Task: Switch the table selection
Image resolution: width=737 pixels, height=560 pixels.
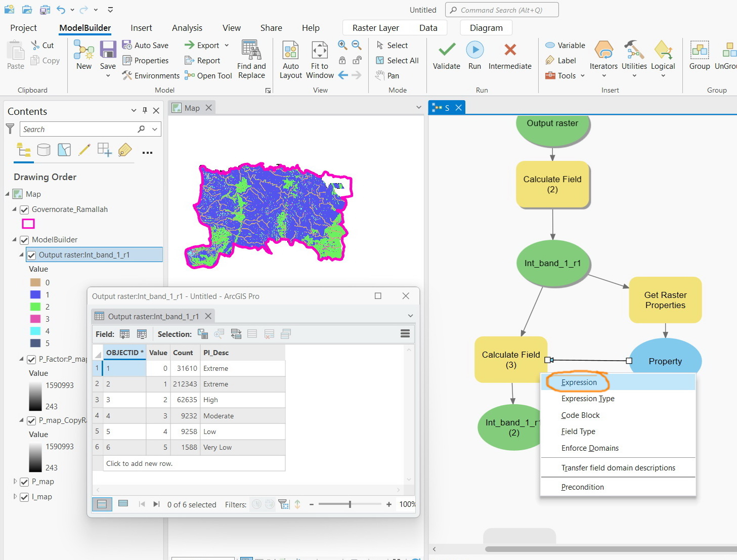Action: pos(236,334)
